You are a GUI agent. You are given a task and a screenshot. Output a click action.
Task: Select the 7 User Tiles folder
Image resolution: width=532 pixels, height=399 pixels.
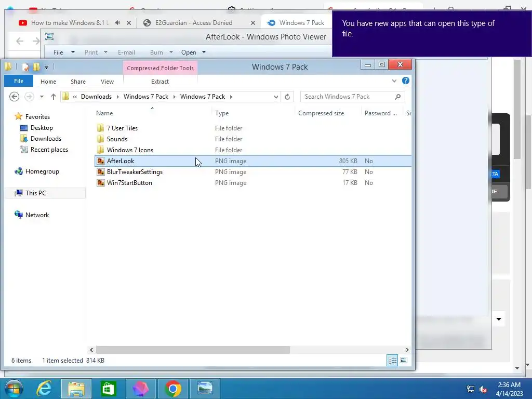122,128
